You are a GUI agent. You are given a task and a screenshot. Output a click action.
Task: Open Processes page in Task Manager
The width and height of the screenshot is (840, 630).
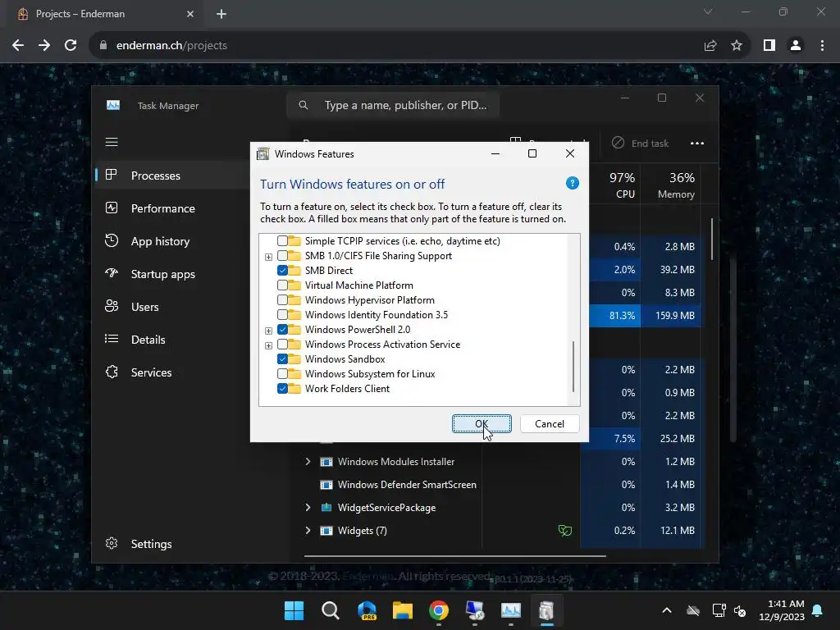pyautogui.click(x=171, y=176)
